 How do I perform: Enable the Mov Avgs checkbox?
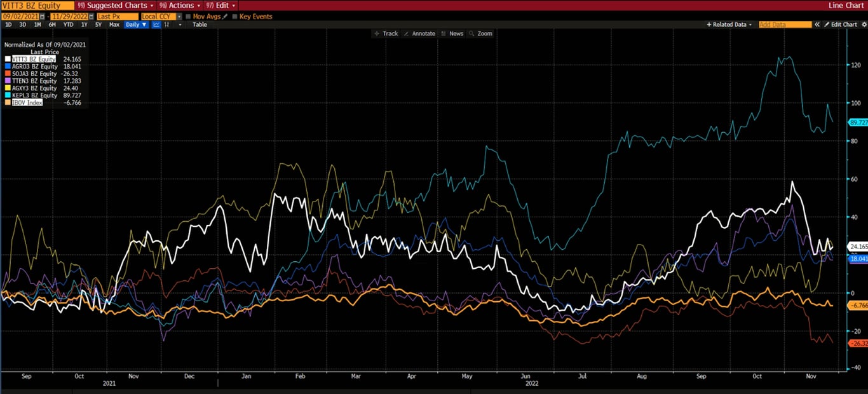pyautogui.click(x=188, y=17)
